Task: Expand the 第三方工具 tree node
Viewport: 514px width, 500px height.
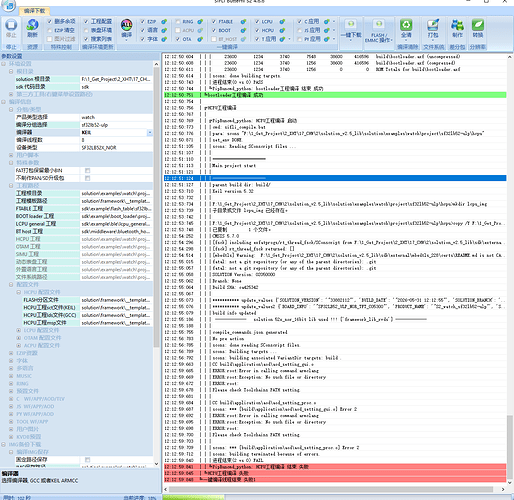Action: tap(11, 94)
